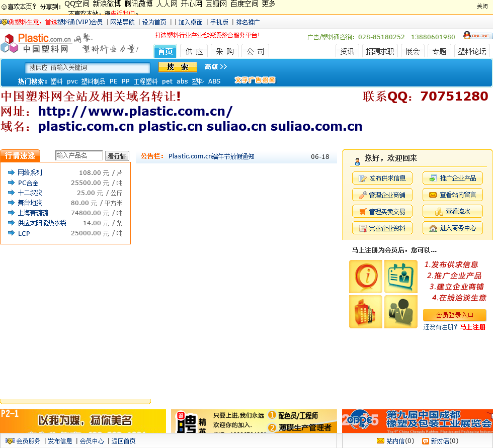Click the business people silhouette icon
The width and height of the screenshot is (493, 448).
(401, 312)
